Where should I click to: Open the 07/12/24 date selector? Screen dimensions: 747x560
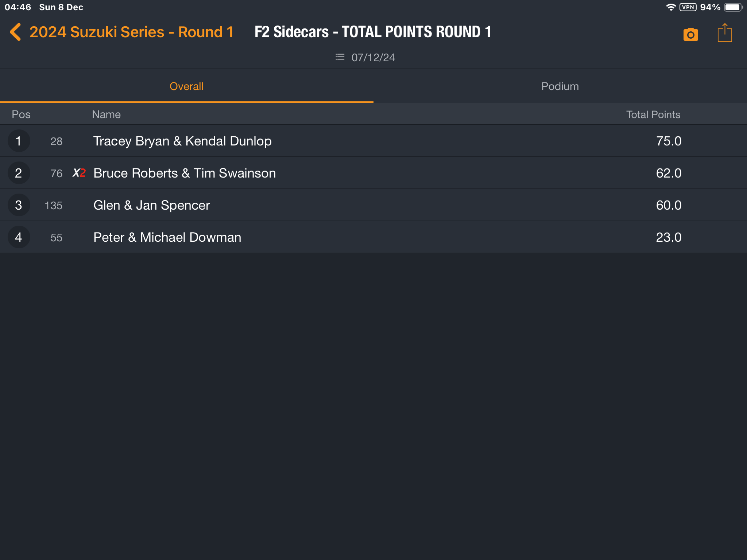pyautogui.click(x=373, y=58)
